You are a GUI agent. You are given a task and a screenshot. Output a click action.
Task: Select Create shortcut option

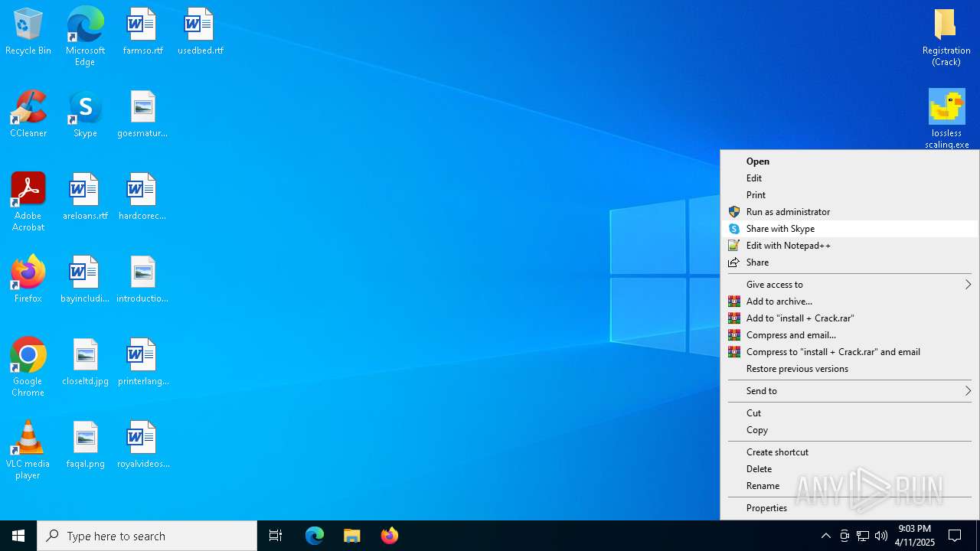(850, 452)
